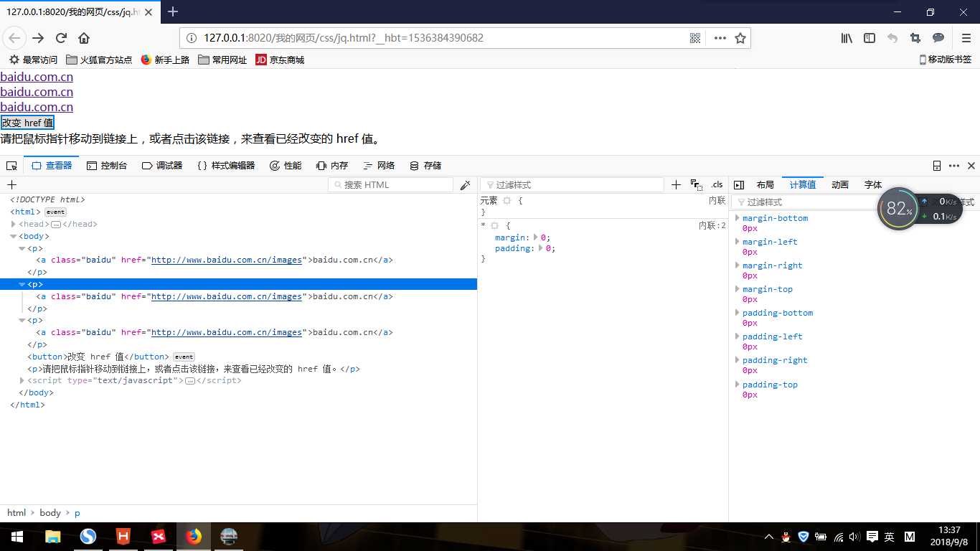Go back to the previous page
Viewport: 980px width, 551px height.
pyautogui.click(x=15, y=38)
